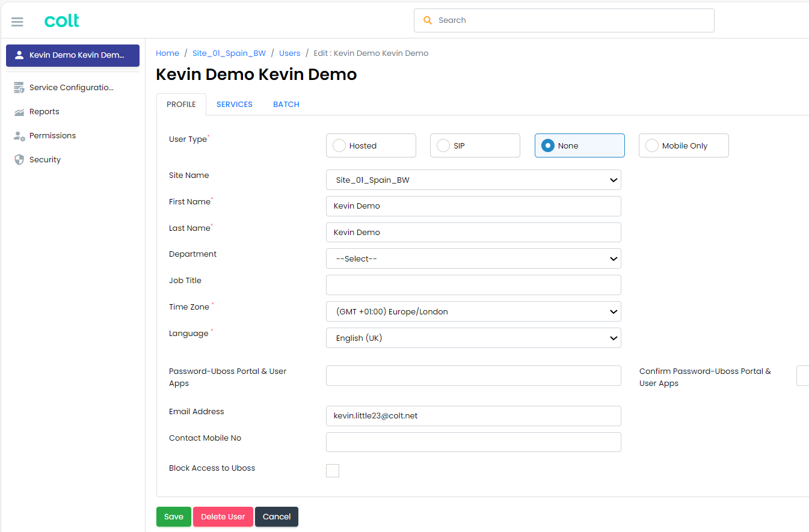Click the Security shield icon
The width and height of the screenshot is (809, 532).
pos(19,160)
